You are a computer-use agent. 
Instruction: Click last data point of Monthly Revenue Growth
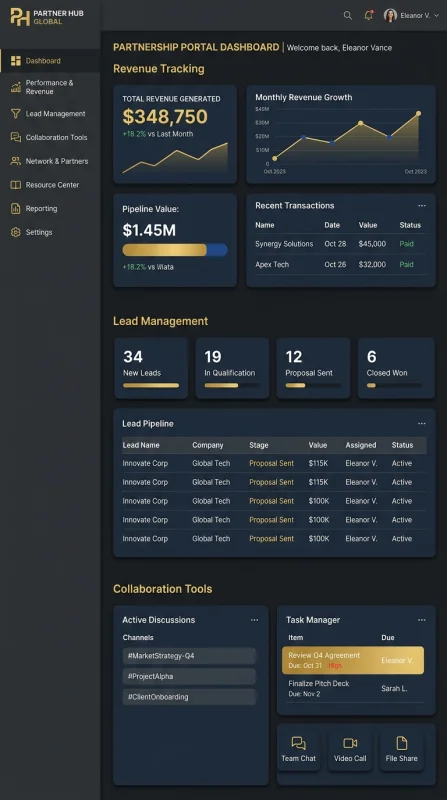tap(418, 113)
